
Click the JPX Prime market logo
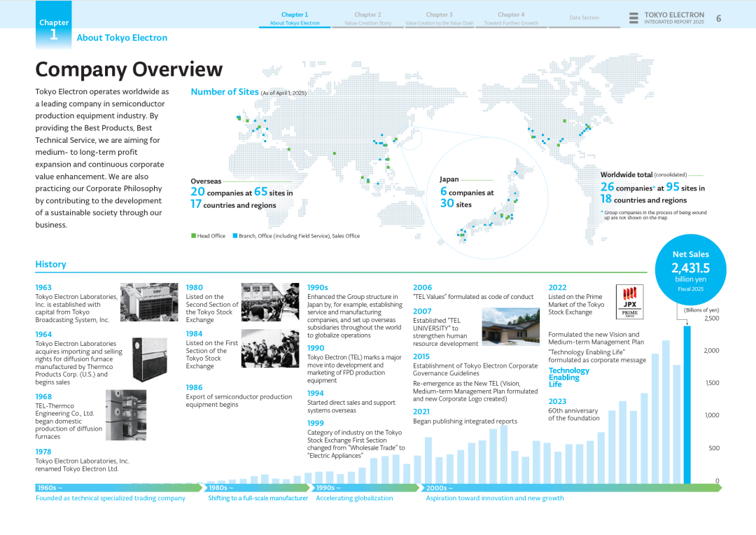(629, 302)
